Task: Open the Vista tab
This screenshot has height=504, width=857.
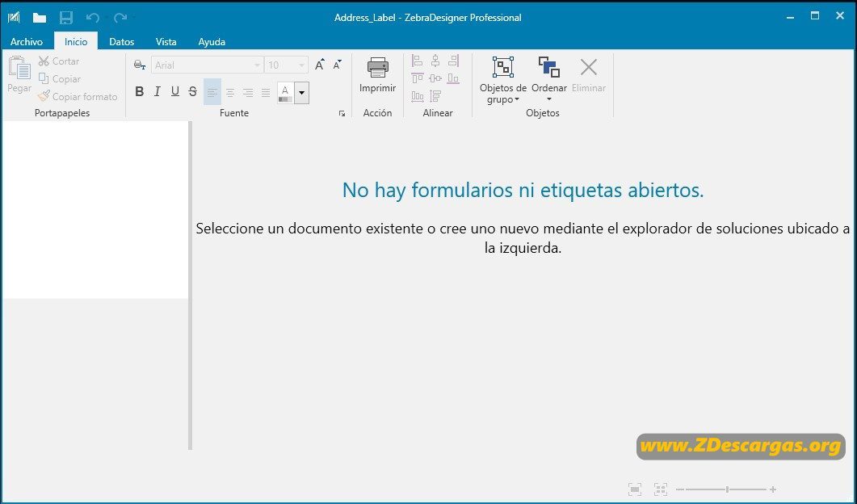Action: pyautogui.click(x=166, y=41)
